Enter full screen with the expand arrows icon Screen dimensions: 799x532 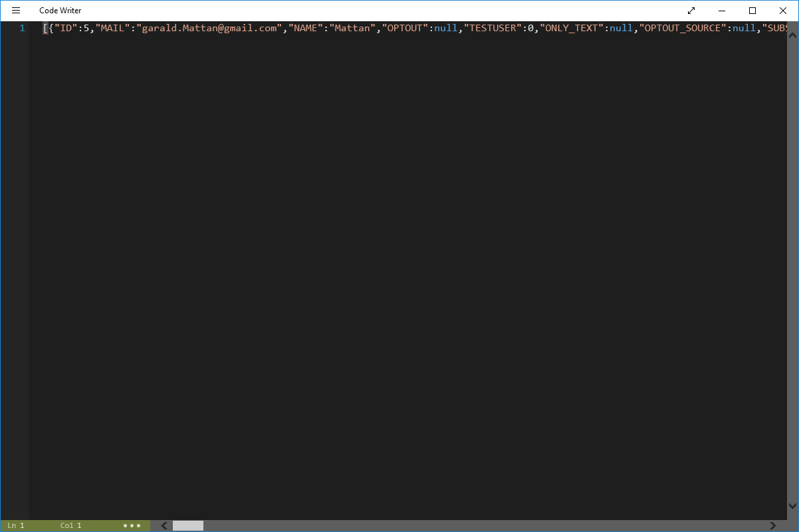pos(691,11)
